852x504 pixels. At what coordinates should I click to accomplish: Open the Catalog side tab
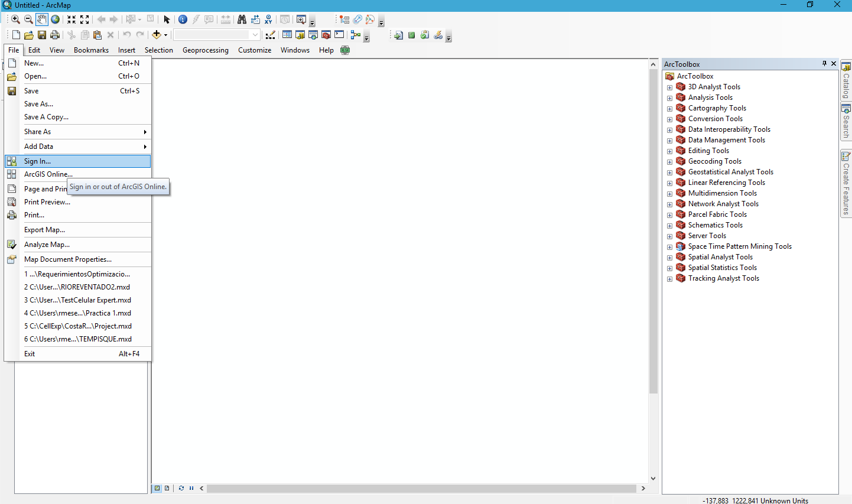[x=846, y=80]
